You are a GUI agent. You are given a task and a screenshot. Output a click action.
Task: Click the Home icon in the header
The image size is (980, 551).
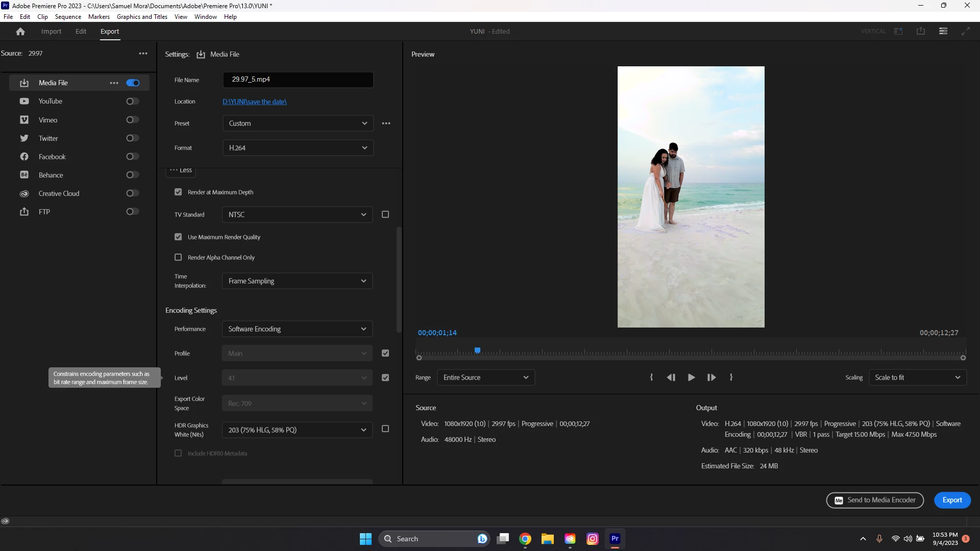tap(20, 32)
